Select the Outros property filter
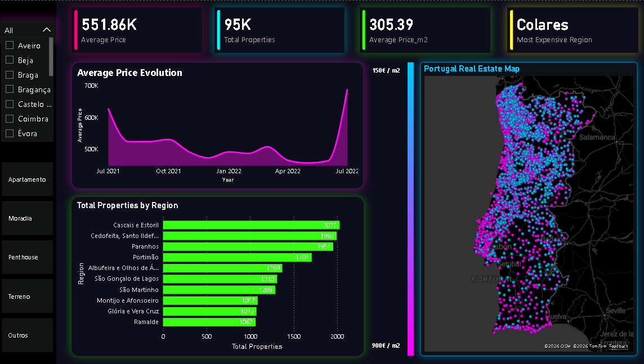The height and width of the screenshot is (364, 644). [27, 335]
